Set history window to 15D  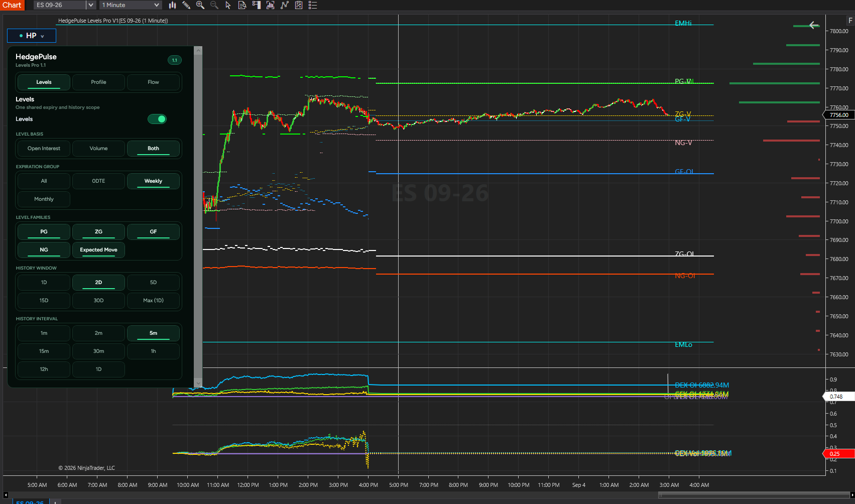click(44, 301)
